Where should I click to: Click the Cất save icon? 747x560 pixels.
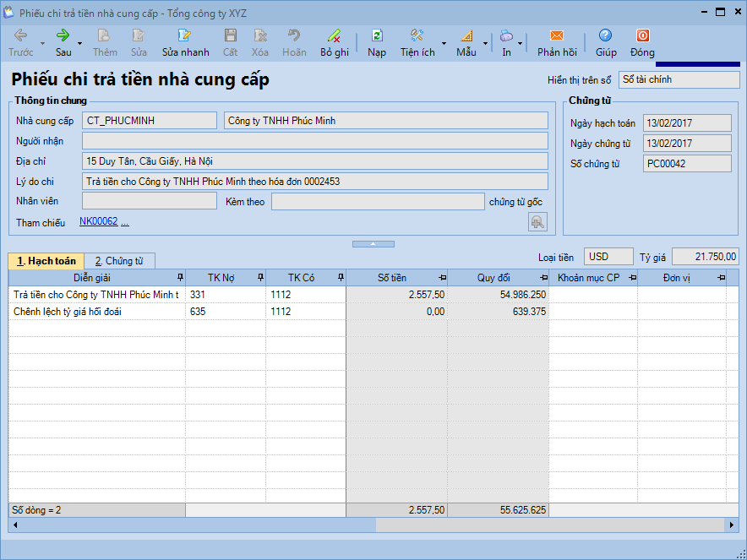[230, 43]
